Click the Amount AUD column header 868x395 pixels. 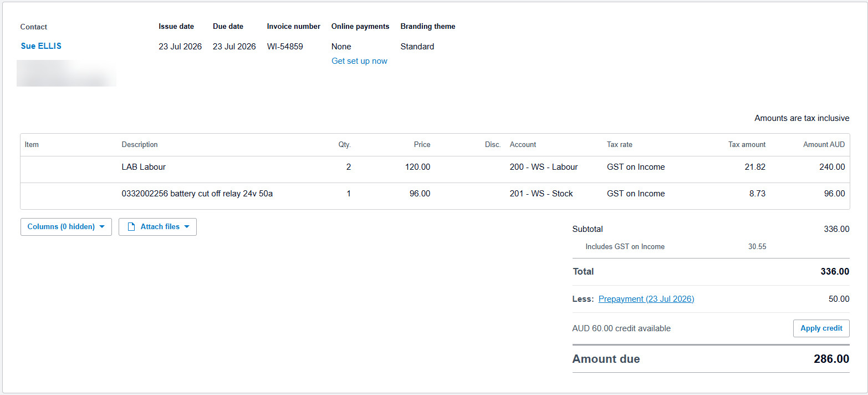[x=824, y=145]
